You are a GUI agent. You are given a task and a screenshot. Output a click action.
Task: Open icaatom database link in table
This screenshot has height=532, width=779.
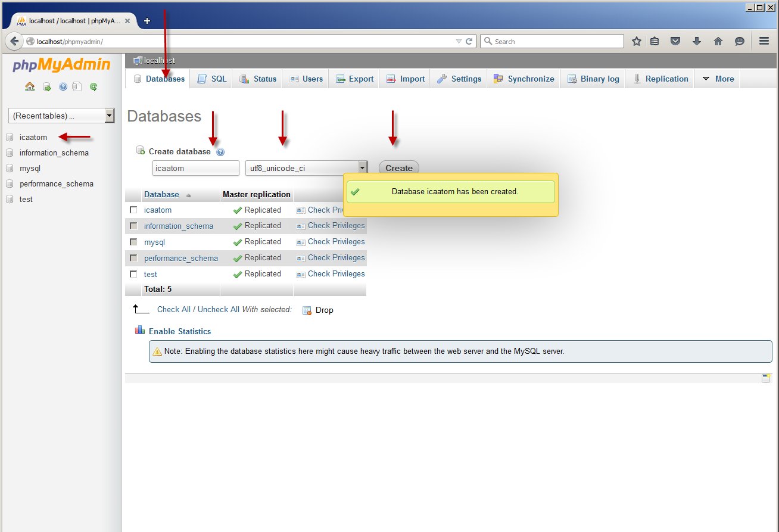point(158,210)
